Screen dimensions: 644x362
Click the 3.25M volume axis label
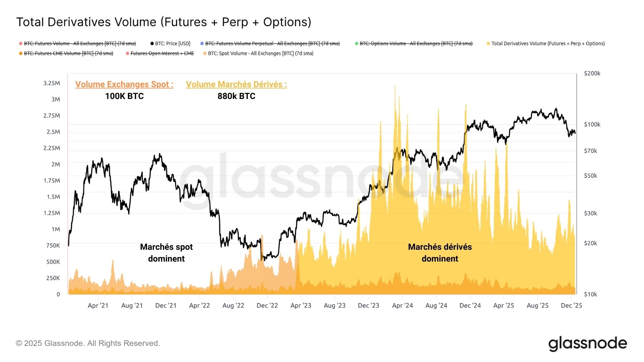coord(52,83)
